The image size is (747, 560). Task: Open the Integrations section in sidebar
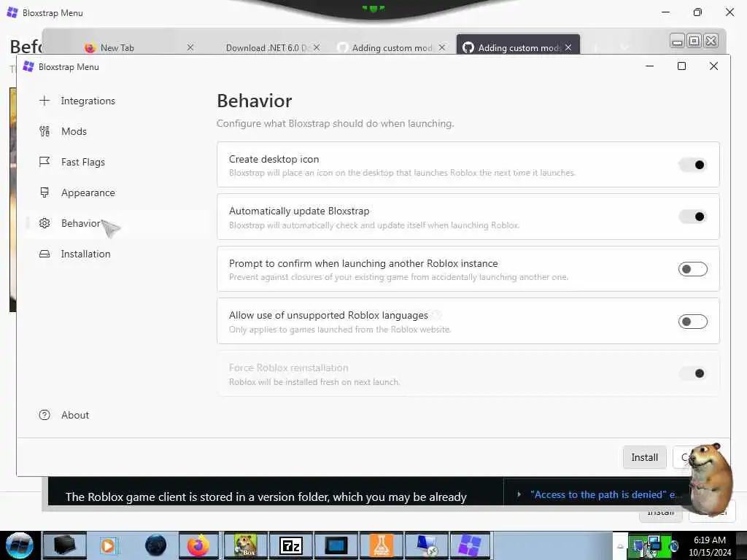tap(88, 101)
